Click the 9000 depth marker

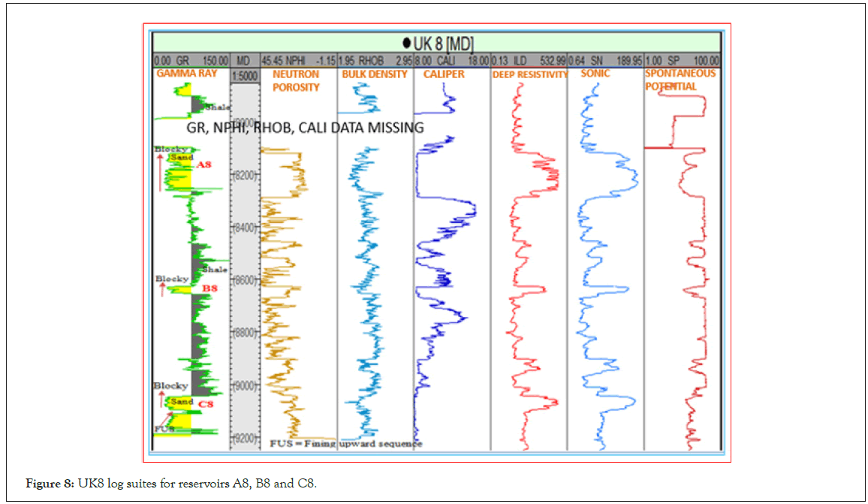pyautogui.click(x=244, y=385)
